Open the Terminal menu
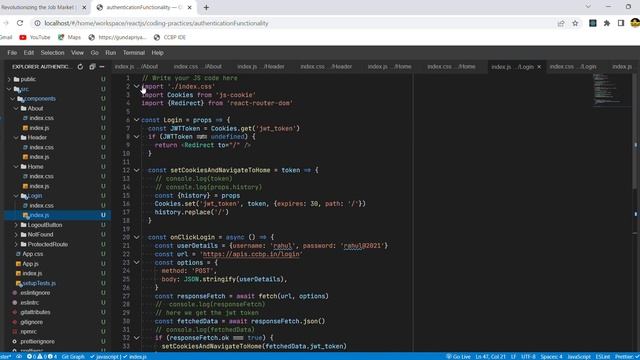The width and height of the screenshot is (640, 360). click(134, 53)
